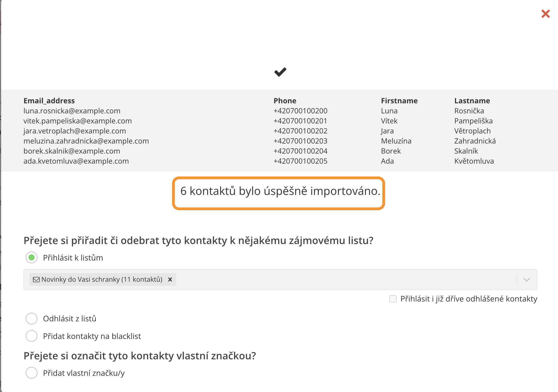Click the Lastname column header
Image resolution: width=558 pixels, height=392 pixels.
[x=472, y=101]
